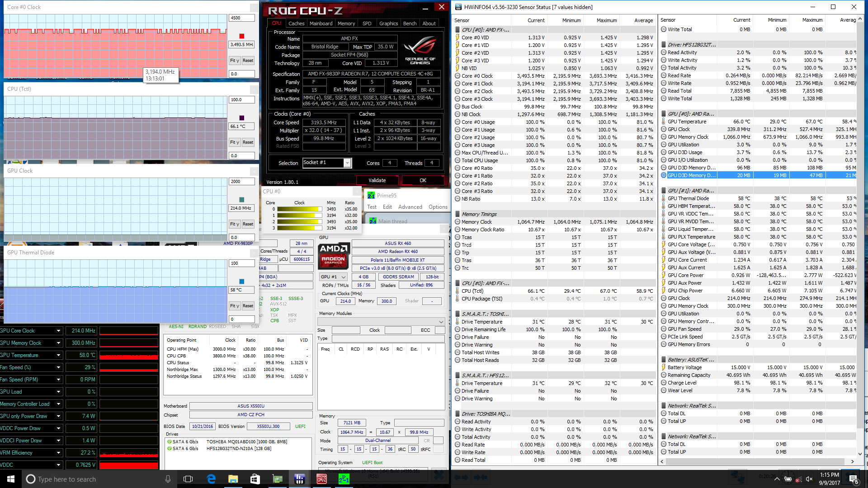Image resolution: width=868 pixels, height=488 pixels.
Task: Click the Cortana microphone icon
Action: [168, 479]
